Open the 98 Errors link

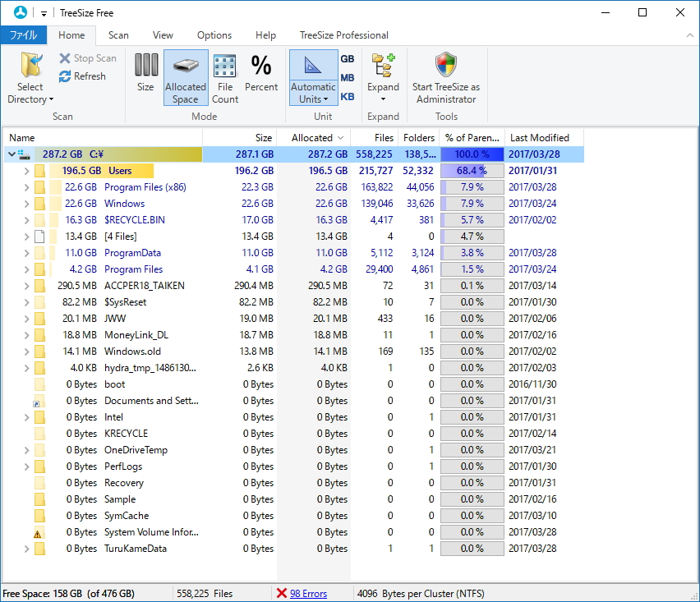coord(308,594)
